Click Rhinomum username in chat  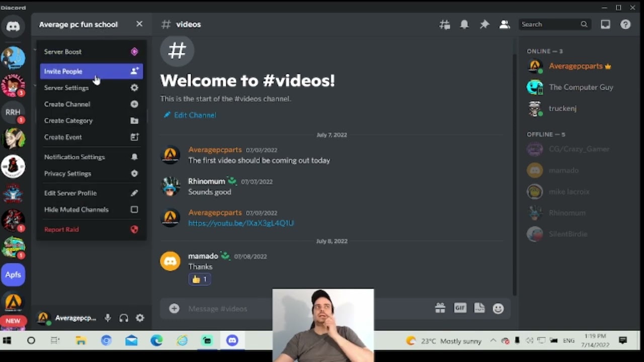click(x=206, y=181)
